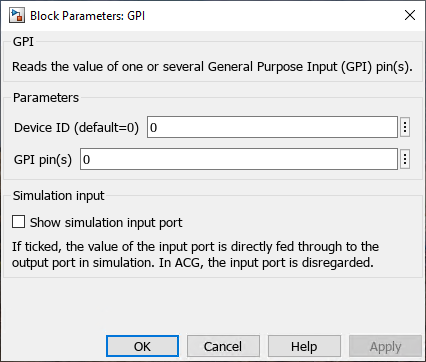Click the 'Reads the value' description text

click(x=212, y=67)
